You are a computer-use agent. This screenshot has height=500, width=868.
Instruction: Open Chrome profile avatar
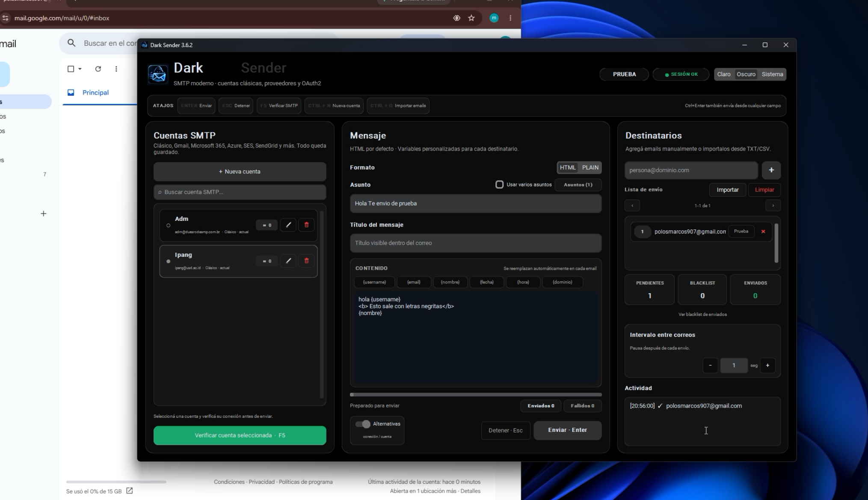(494, 18)
